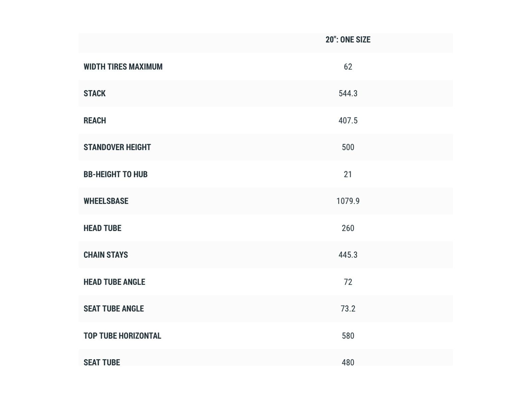Click the STACK row label
The height and width of the screenshot is (399, 532).
[94, 93]
